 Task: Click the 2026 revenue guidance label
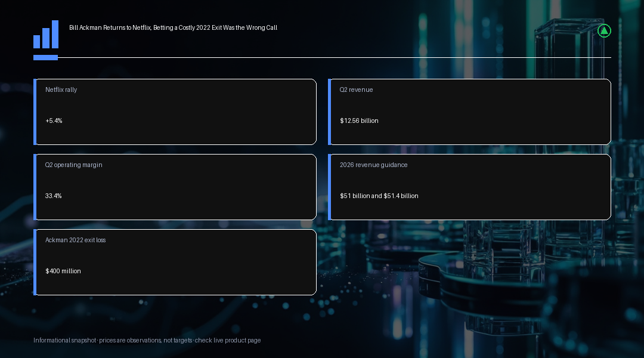373,165
